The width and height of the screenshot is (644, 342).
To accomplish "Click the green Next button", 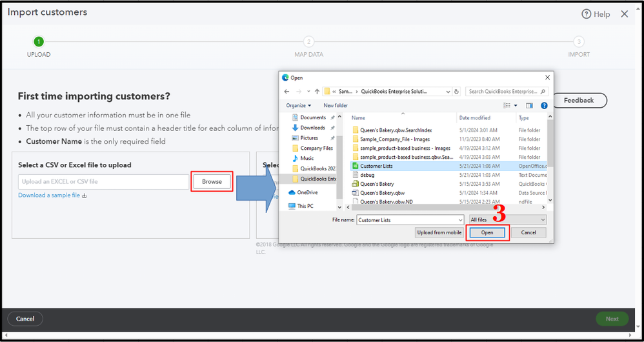I will point(612,319).
